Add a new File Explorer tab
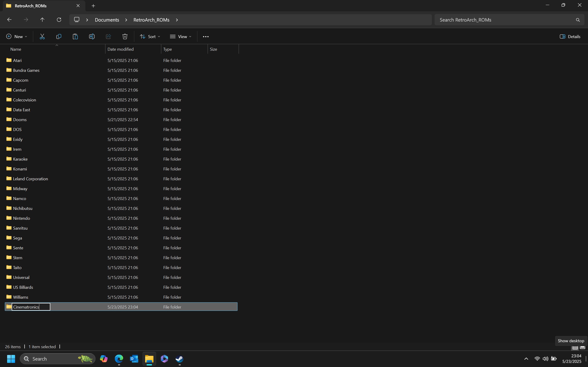Screen dimensions: 588x367 [93, 6]
